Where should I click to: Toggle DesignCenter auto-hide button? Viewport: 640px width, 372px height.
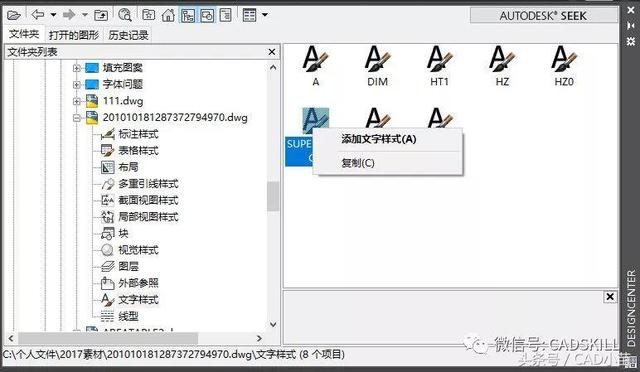click(631, 26)
